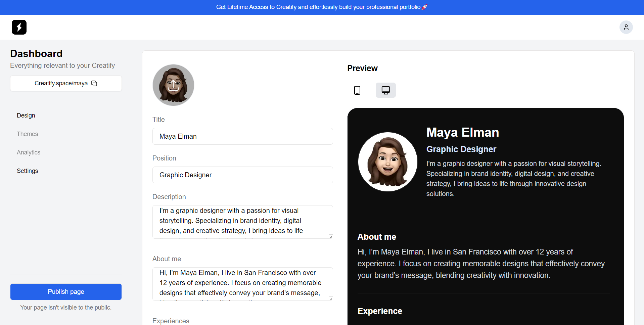Click the rocket icon in banner
This screenshot has width=644, height=325.
(x=424, y=7)
